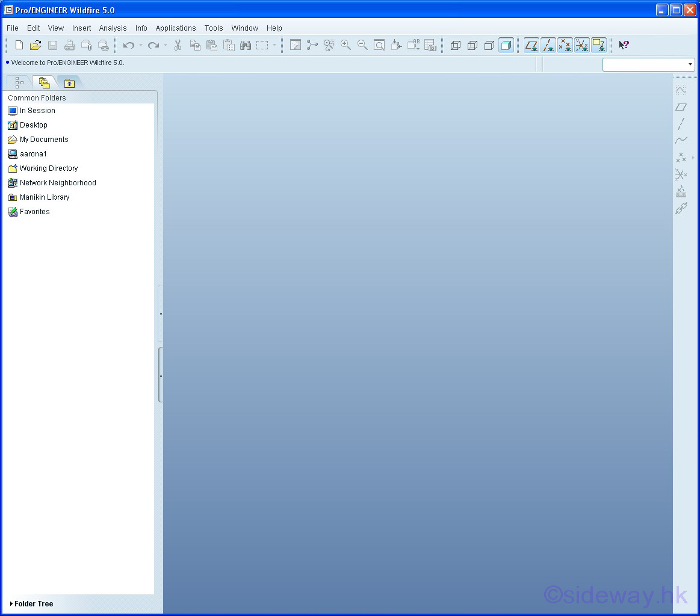Click the selection box icon

pos(262,45)
